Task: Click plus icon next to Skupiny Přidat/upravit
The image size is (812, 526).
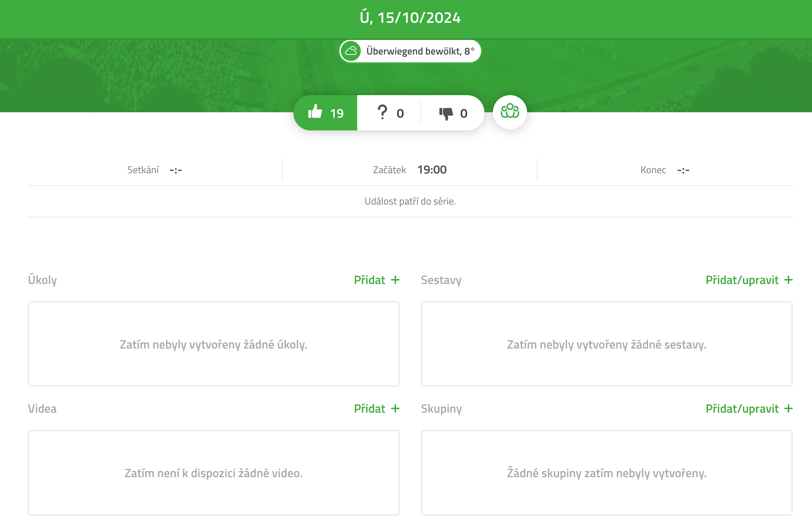Action: pos(788,408)
